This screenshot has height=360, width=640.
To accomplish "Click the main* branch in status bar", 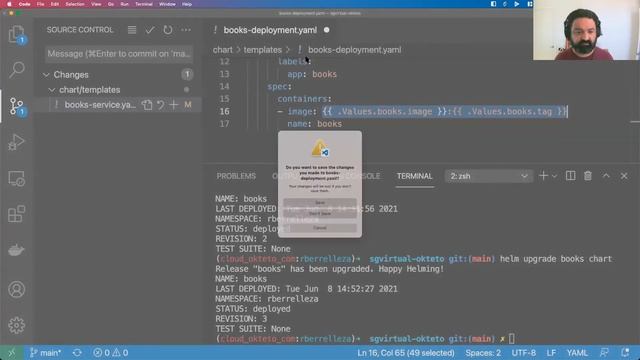I will [x=45, y=353].
